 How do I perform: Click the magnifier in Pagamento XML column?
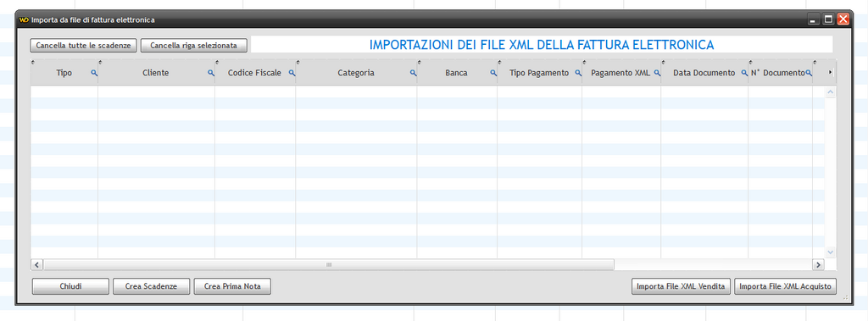tap(657, 73)
